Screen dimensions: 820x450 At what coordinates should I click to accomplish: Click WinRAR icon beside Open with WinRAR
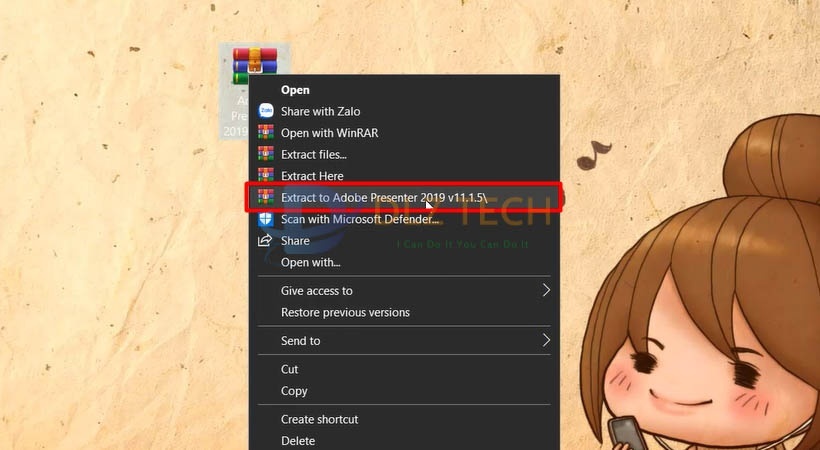click(x=266, y=133)
